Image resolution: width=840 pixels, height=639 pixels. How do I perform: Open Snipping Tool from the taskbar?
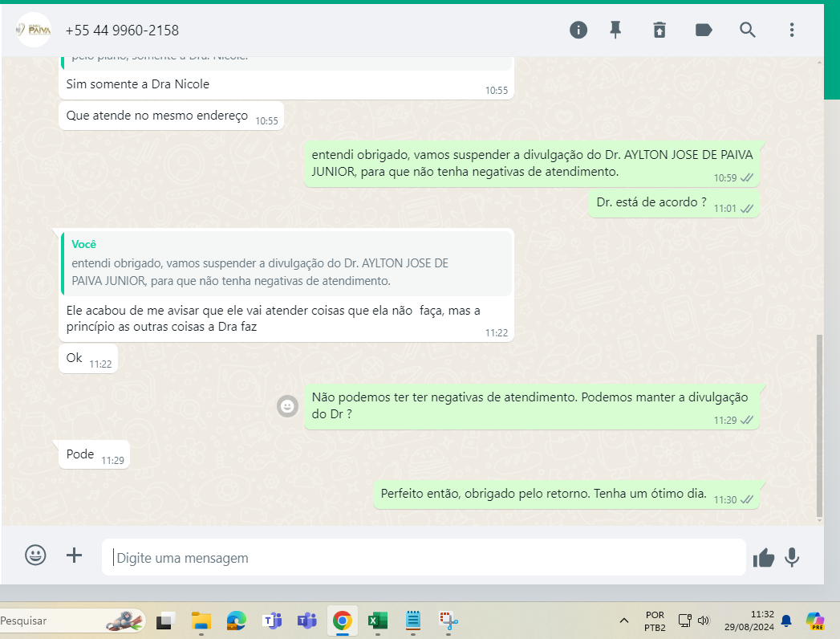(x=448, y=621)
